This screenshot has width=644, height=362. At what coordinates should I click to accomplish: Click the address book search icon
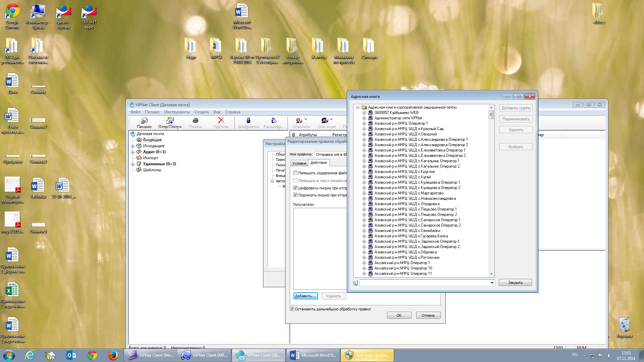pos(355,283)
